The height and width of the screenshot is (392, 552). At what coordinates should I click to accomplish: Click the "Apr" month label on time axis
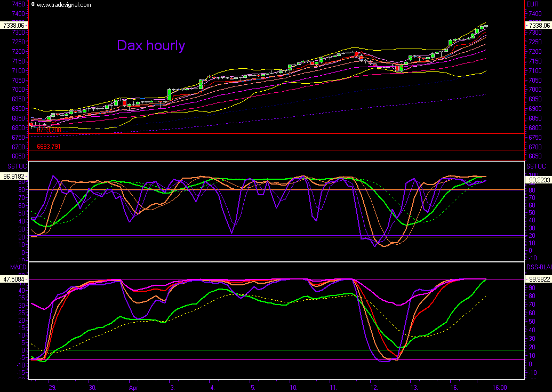click(x=133, y=387)
